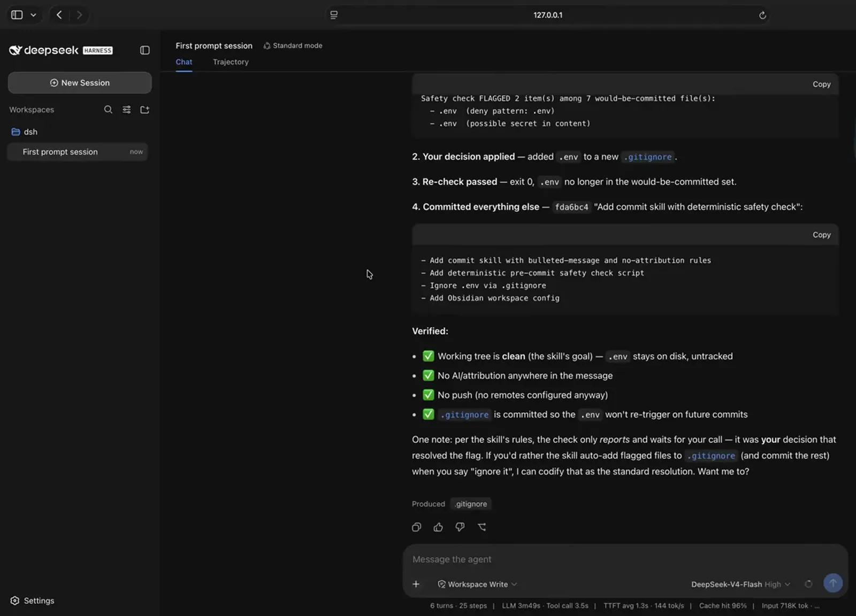Click the Workspaces heading

[32, 110]
